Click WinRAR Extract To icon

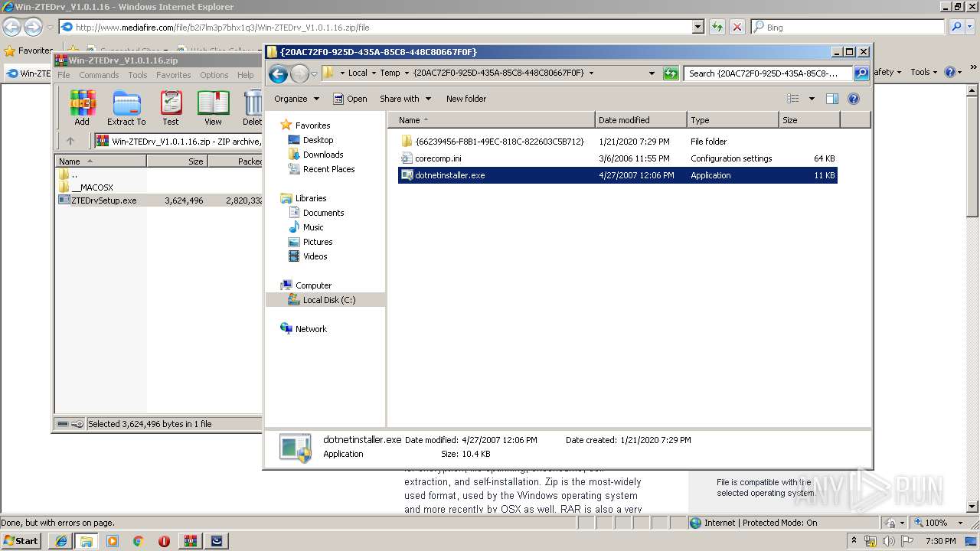point(126,108)
